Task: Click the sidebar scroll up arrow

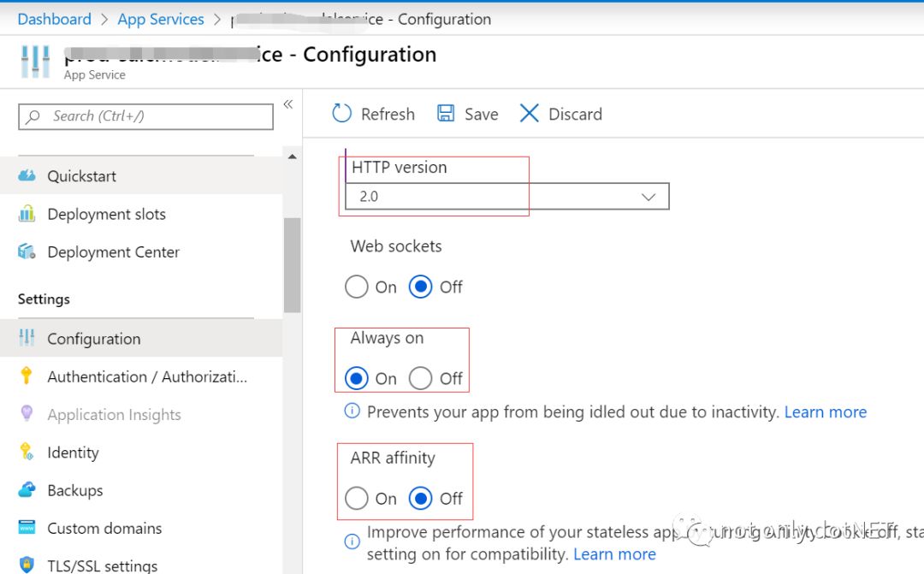Action: pyautogui.click(x=292, y=157)
